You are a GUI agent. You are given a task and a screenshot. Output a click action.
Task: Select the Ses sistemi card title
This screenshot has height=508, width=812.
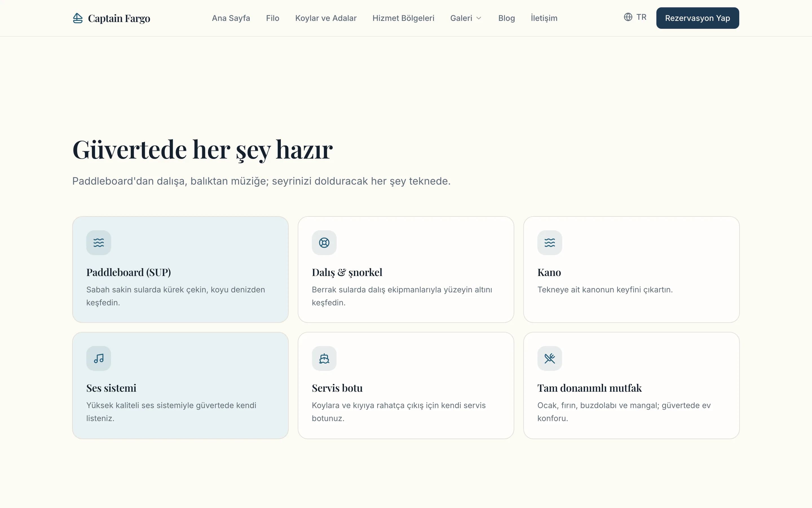[111, 388]
